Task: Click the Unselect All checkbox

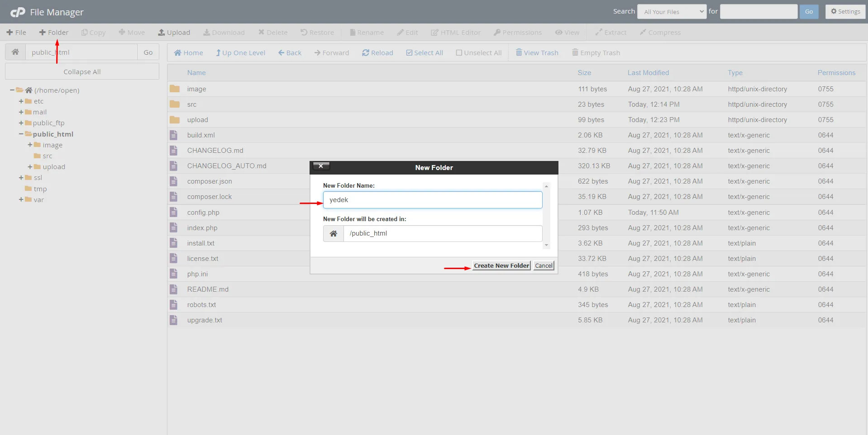Action: pyautogui.click(x=459, y=53)
